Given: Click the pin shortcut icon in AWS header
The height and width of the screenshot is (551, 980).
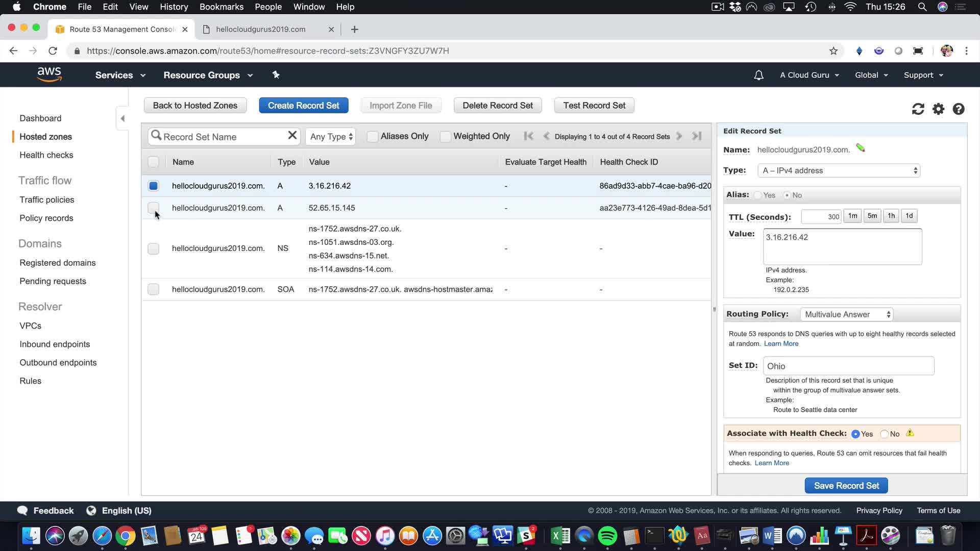Looking at the screenshot, I should (276, 75).
